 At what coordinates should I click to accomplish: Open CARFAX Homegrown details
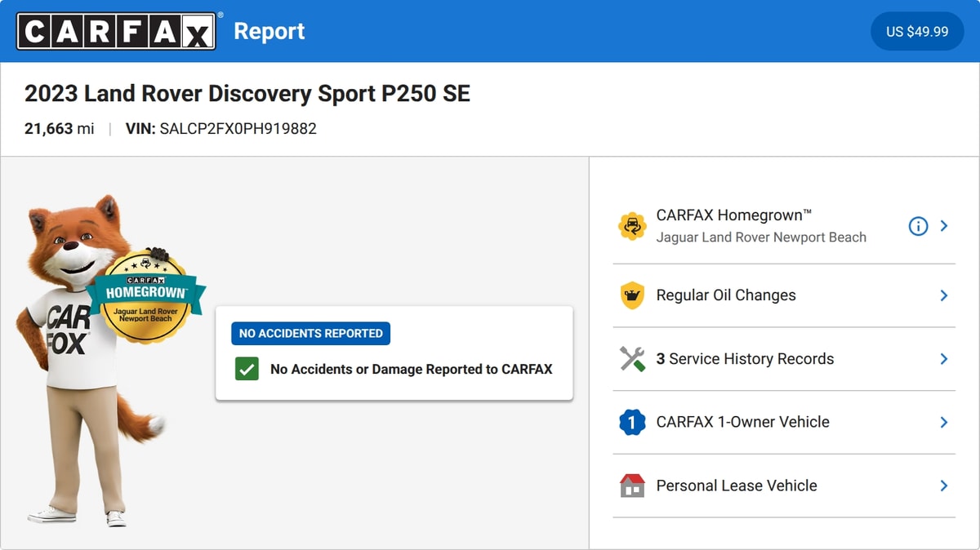click(x=784, y=226)
